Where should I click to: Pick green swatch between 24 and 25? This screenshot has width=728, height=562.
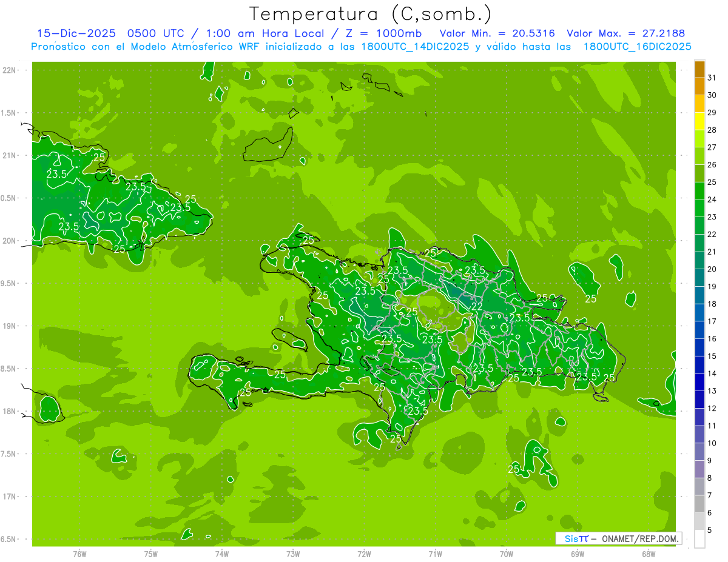tap(699, 191)
